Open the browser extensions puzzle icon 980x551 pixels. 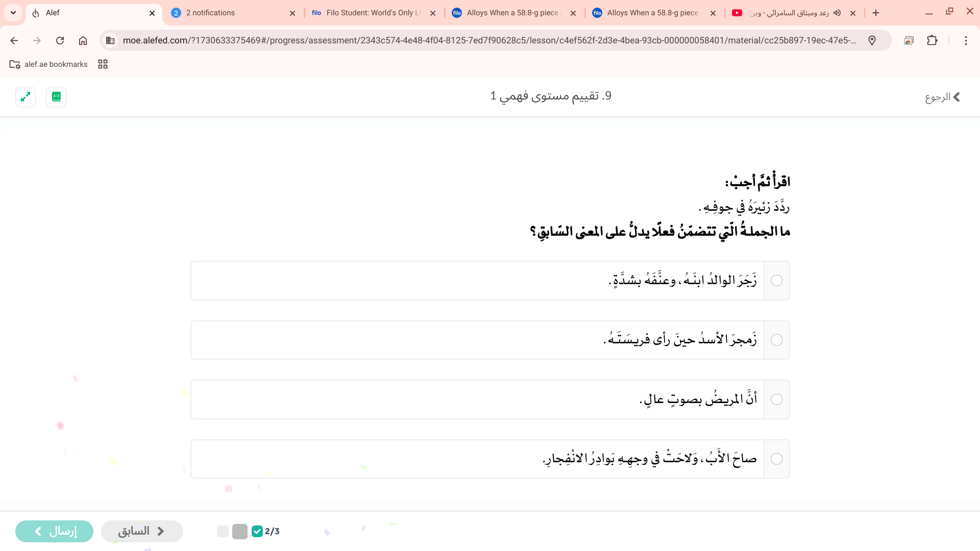click(932, 40)
